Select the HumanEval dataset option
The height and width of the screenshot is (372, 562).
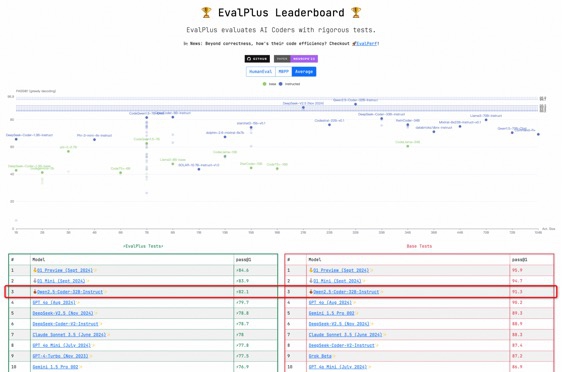(261, 72)
